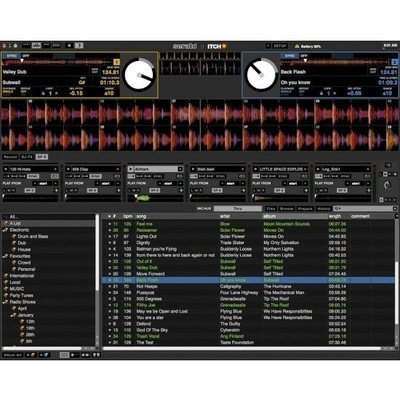Toggle SYNC on the 808 Clap slot
The width and height of the screenshot is (400, 400).
click(95, 176)
